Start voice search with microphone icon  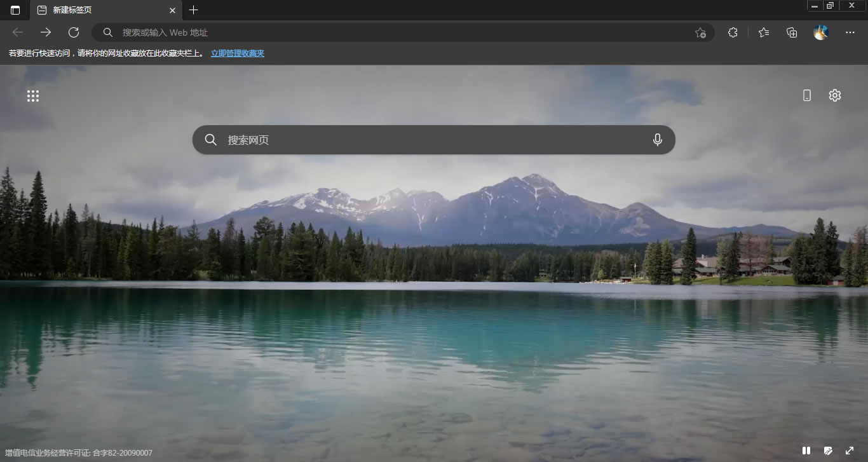click(x=658, y=140)
